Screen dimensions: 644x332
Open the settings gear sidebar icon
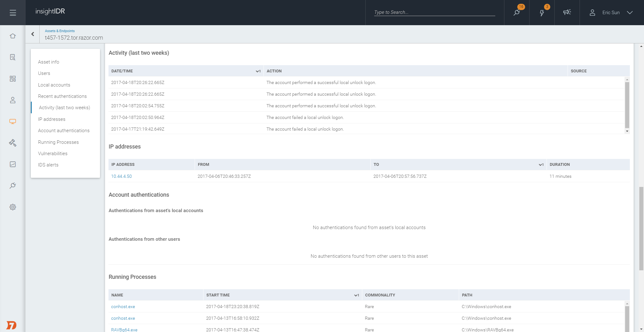coord(13,207)
